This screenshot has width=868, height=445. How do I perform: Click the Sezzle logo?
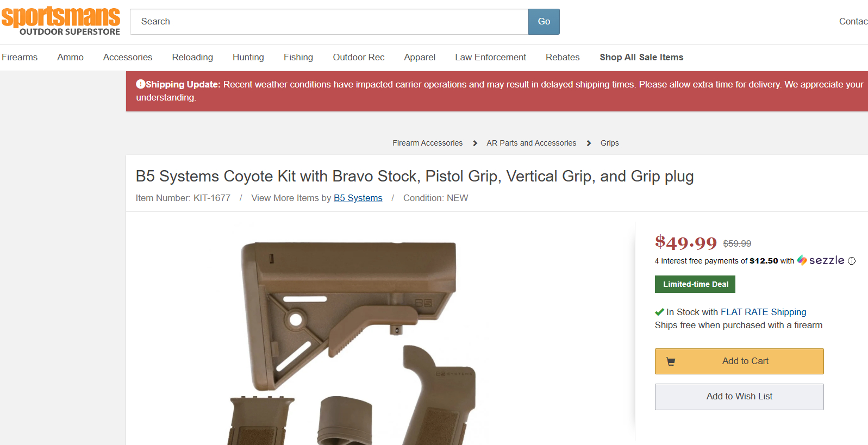click(821, 261)
